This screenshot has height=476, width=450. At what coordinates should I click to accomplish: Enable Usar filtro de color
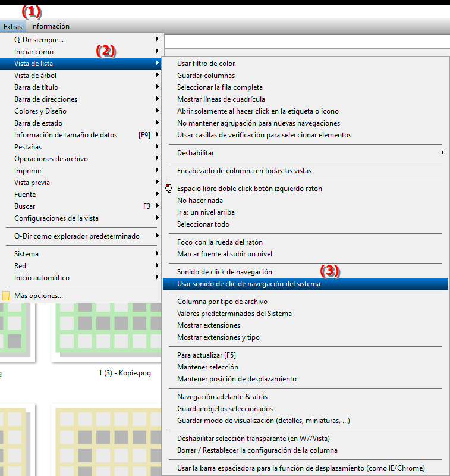[206, 64]
